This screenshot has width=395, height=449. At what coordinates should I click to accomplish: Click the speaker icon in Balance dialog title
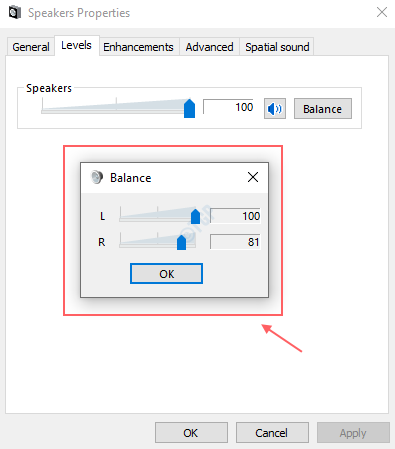(97, 177)
